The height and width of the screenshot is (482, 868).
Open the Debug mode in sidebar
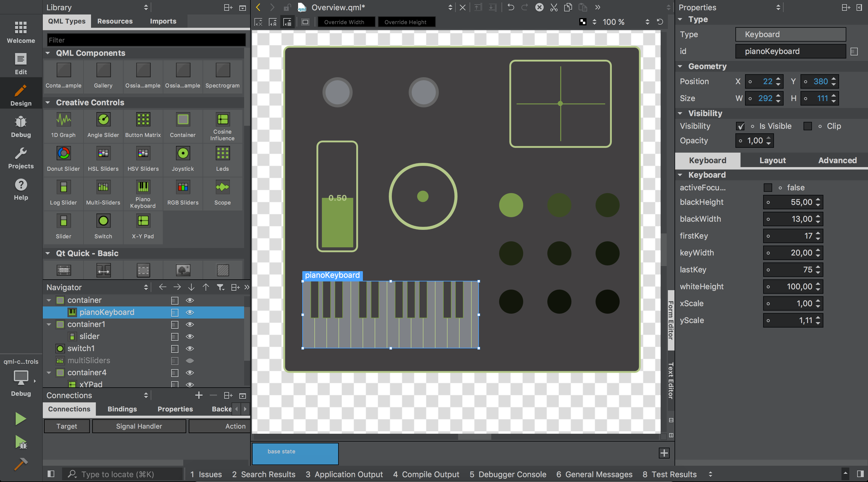(21, 127)
